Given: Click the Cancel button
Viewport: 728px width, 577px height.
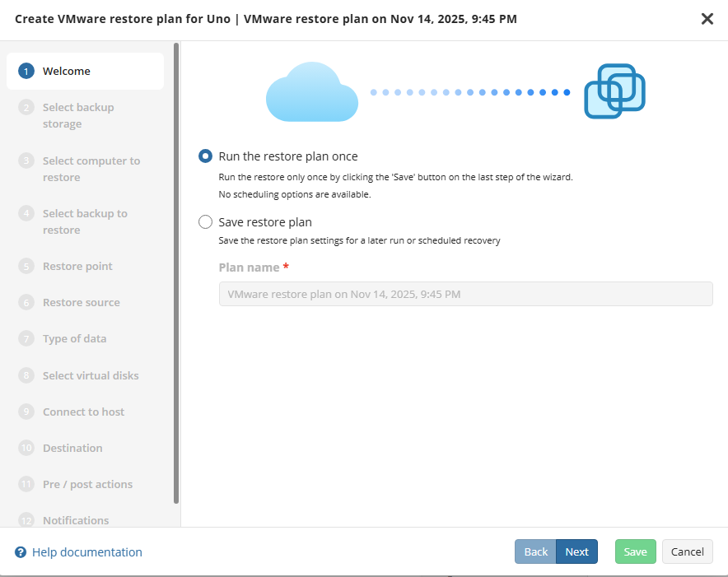Looking at the screenshot, I should coord(688,551).
